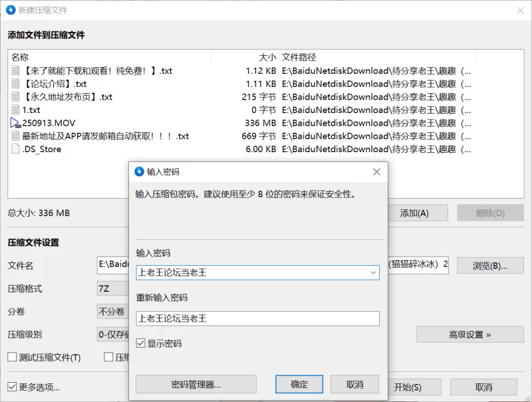Screen dimensions: 532x402
Task: Click the 【论坛介绍】.txt file icon
Action: (16, 84)
